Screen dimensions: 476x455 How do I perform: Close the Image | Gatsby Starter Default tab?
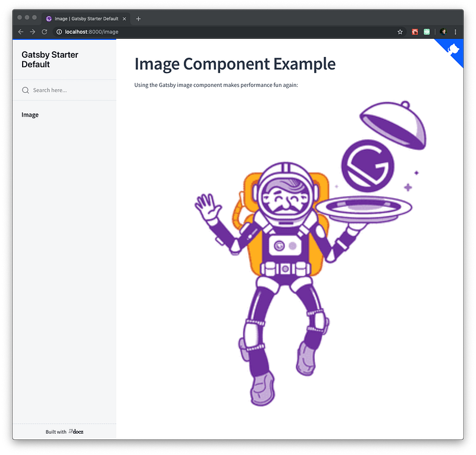(x=124, y=19)
